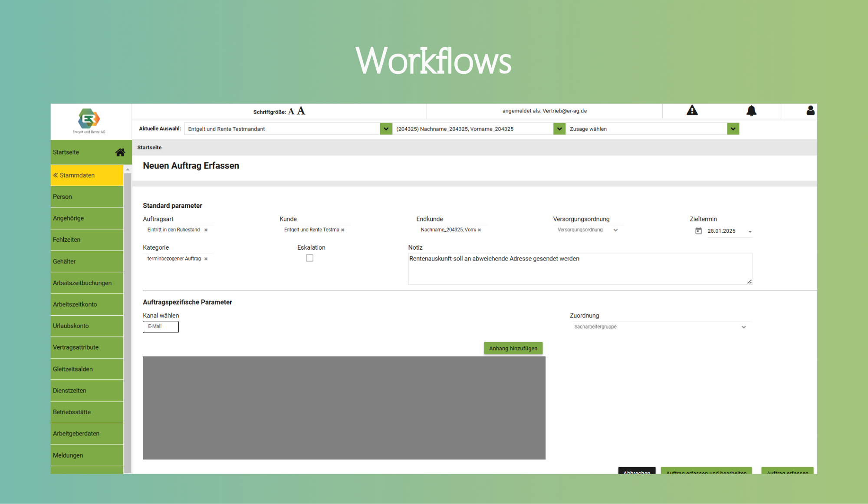Expand the Entgelt und Rente Testmandant dropdown

[x=385, y=129]
